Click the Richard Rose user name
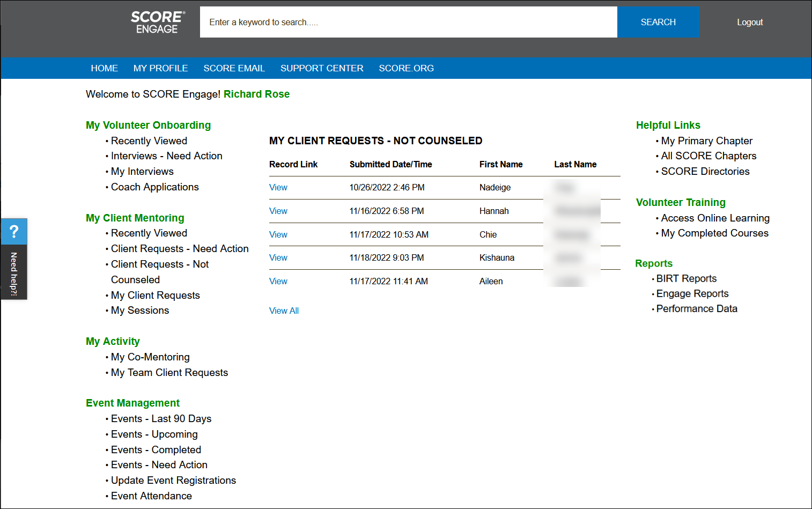The width and height of the screenshot is (812, 509). [256, 94]
